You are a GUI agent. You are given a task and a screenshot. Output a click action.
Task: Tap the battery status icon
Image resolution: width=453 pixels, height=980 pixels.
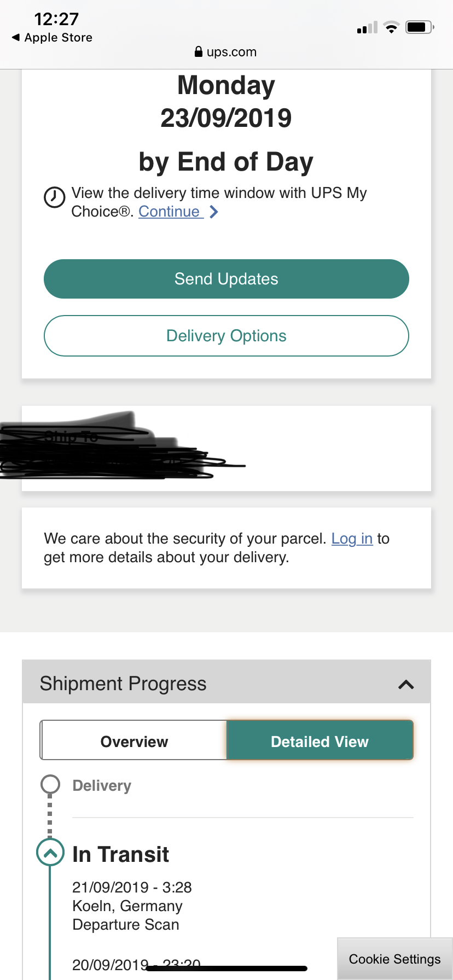[420, 27]
